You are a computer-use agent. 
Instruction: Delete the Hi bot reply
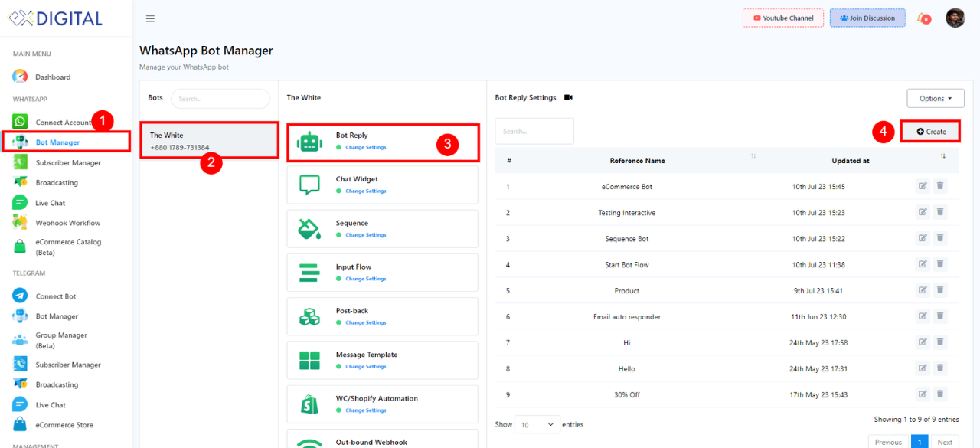coord(940,342)
